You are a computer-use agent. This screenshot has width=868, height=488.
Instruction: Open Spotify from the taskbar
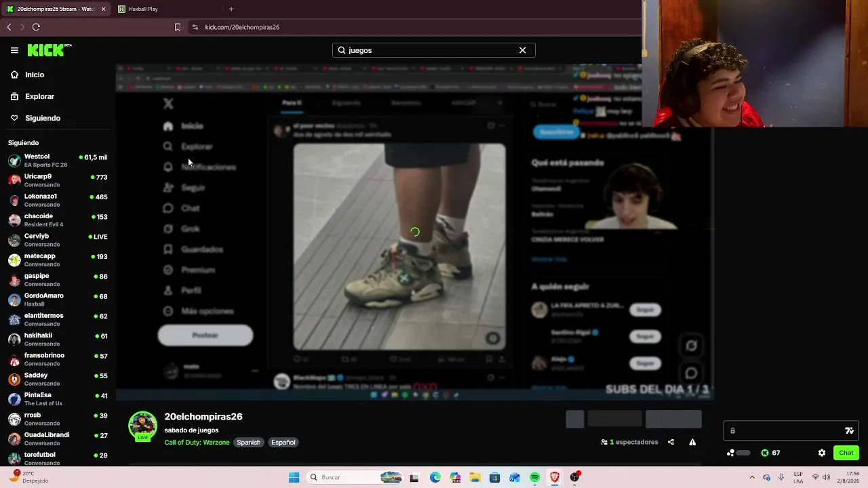click(535, 477)
